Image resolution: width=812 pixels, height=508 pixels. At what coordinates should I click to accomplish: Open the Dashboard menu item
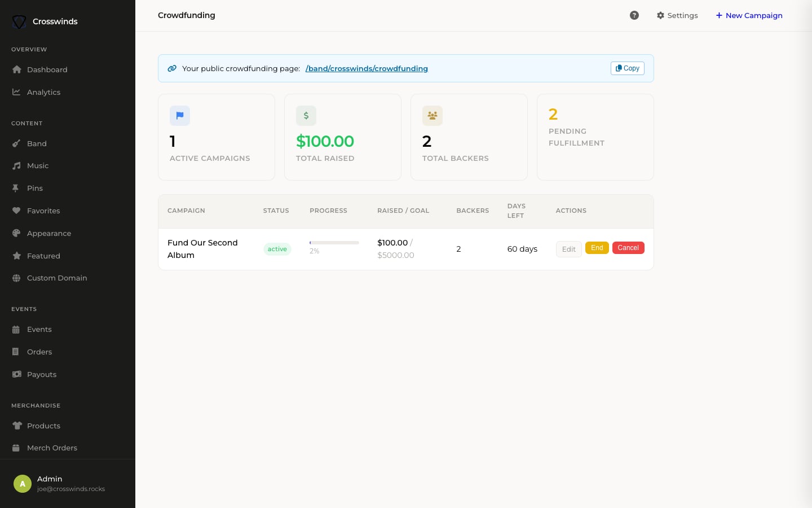pos(68,69)
